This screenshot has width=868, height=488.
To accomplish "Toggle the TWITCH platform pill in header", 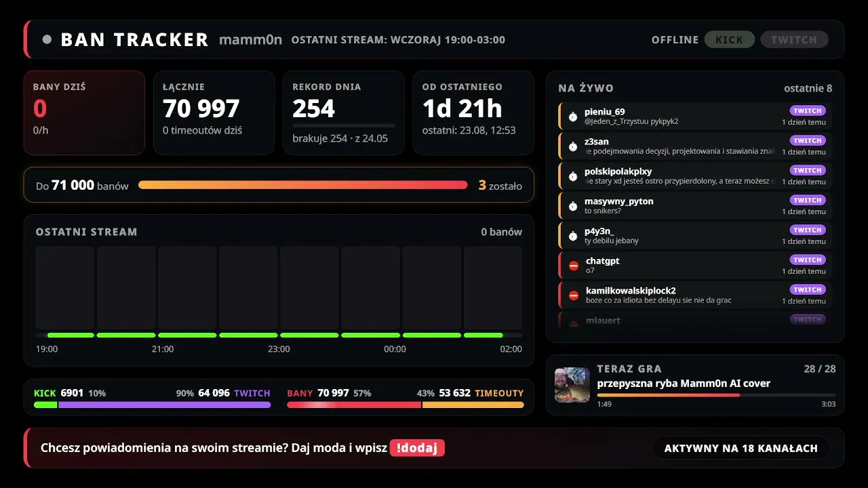I will coord(794,39).
